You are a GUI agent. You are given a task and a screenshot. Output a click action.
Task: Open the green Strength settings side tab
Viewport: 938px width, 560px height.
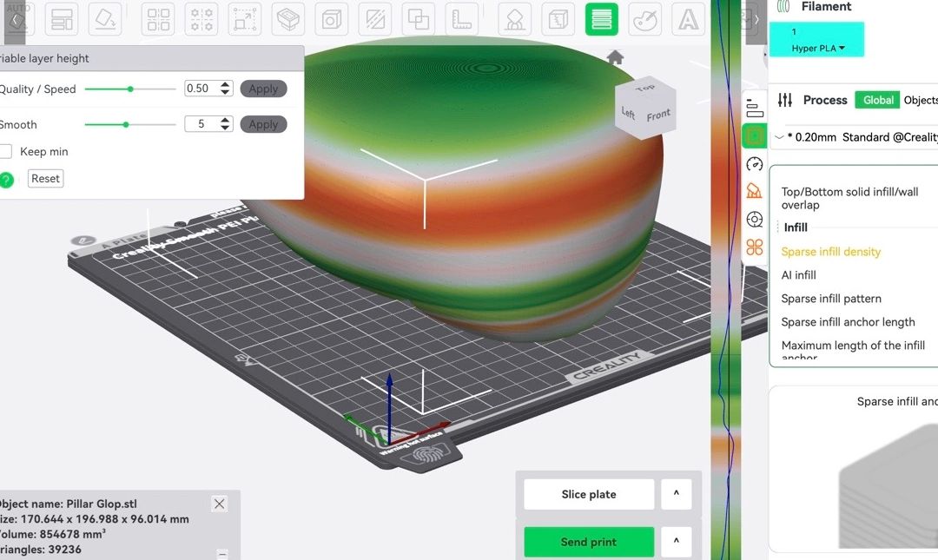click(755, 135)
